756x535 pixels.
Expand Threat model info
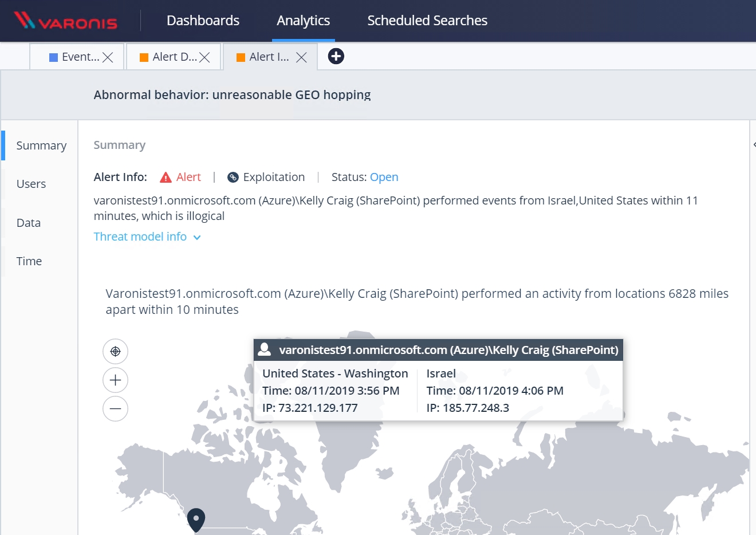[147, 237]
